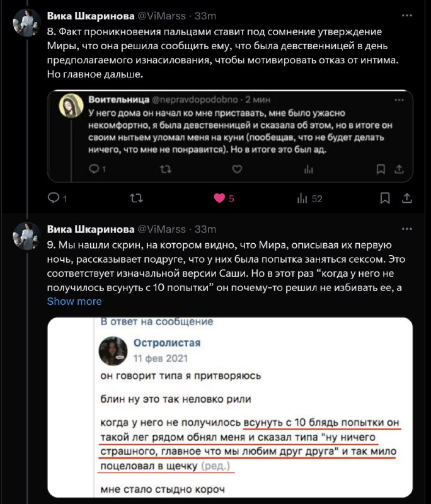Screen dimensions: 431x504
Task: Open more options menu on tweet 9
Action: point(406,229)
